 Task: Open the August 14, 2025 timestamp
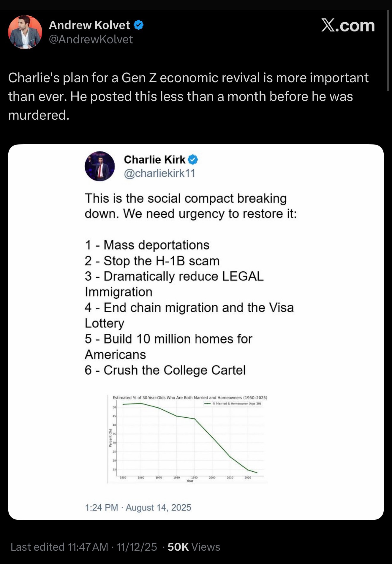coord(157,507)
